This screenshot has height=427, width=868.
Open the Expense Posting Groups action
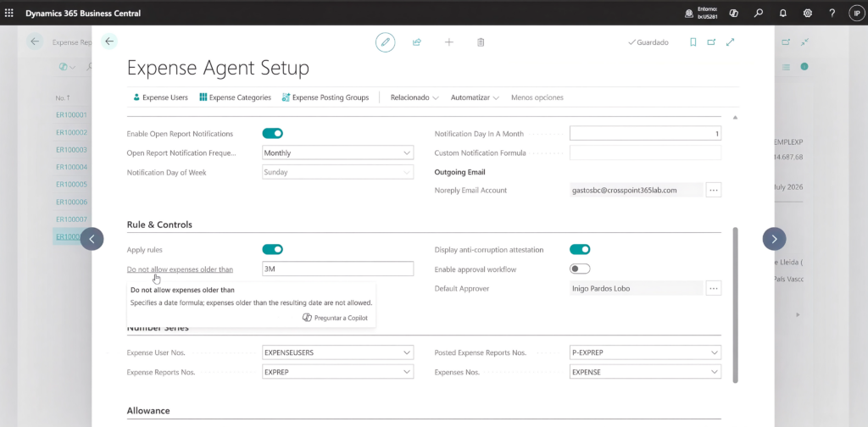point(325,97)
